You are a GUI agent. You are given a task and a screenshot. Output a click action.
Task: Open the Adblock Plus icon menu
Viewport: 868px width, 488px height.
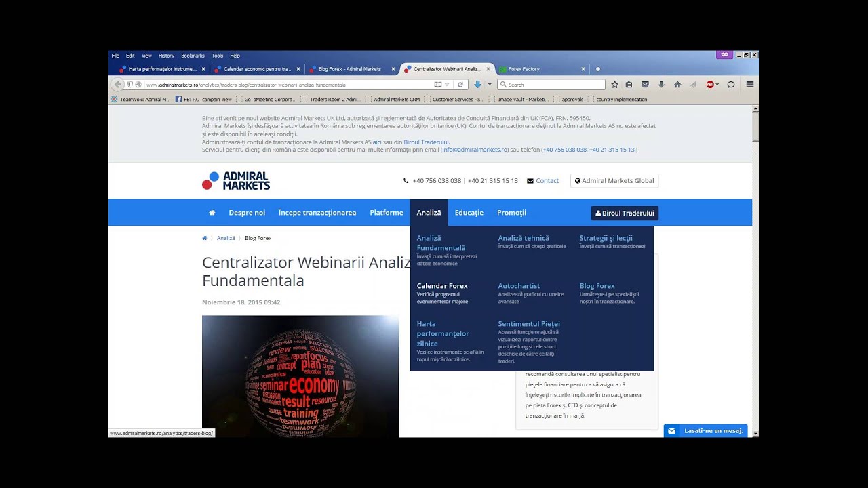click(x=710, y=85)
